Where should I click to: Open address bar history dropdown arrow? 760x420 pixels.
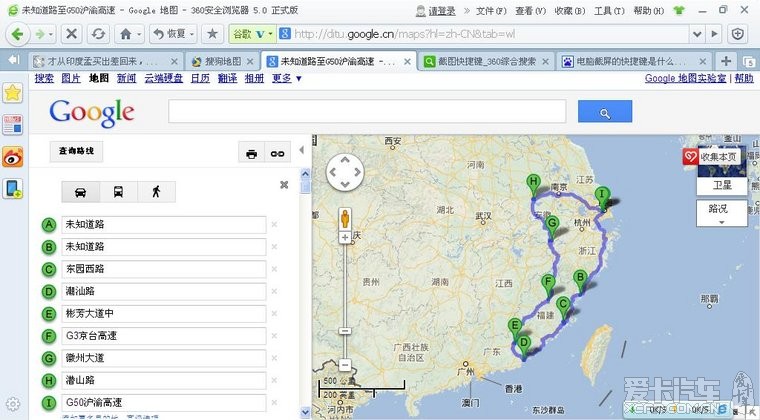pos(697,34)
